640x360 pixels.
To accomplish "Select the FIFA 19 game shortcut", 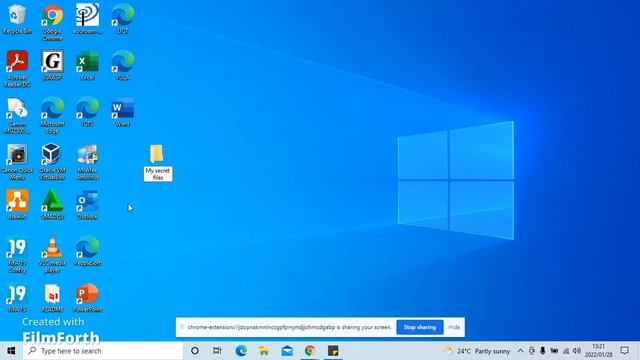I will (x=17, y=298).
